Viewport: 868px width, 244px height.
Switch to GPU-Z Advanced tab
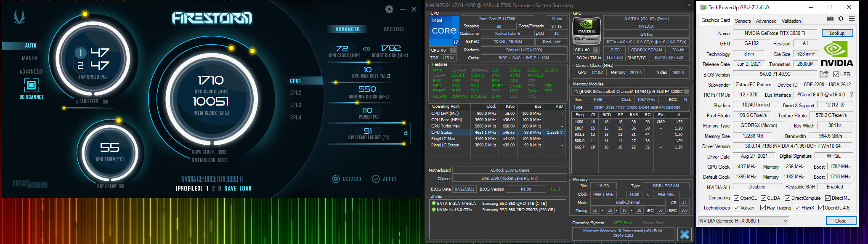click(x=766, y=21)
